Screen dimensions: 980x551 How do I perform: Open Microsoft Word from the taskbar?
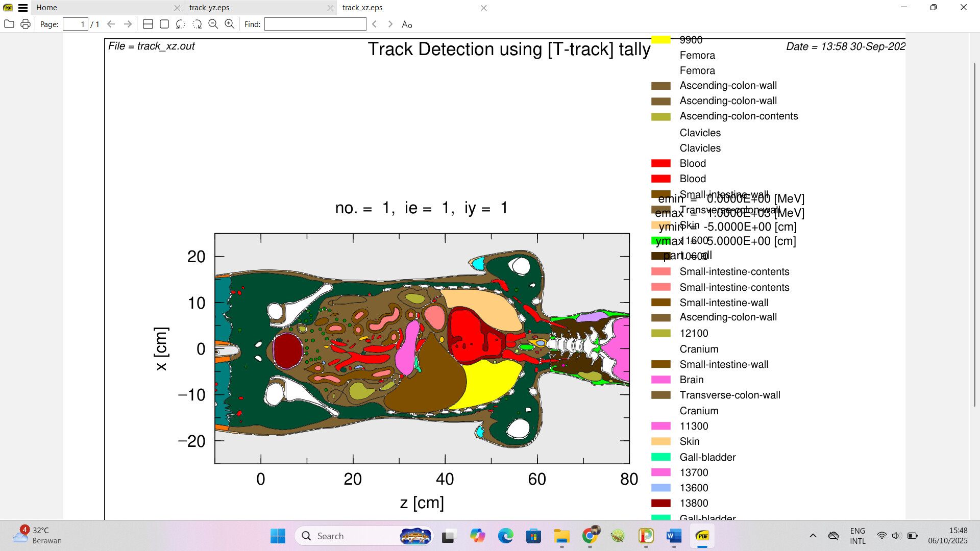(673, 536)
